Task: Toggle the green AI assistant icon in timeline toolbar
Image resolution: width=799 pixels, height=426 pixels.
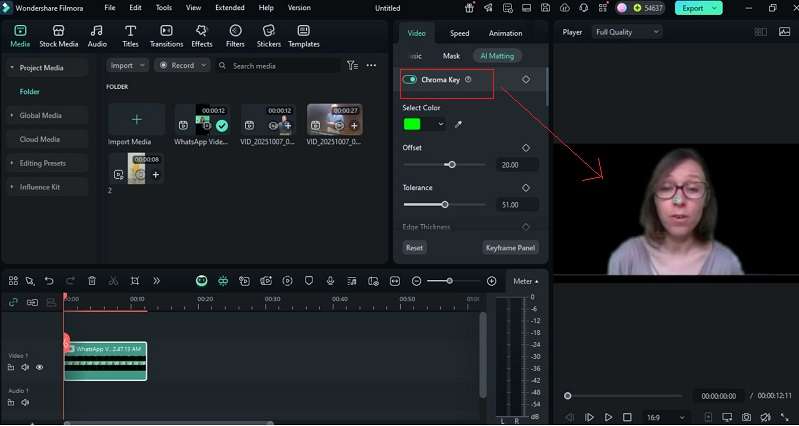Action: click(202, 281)
